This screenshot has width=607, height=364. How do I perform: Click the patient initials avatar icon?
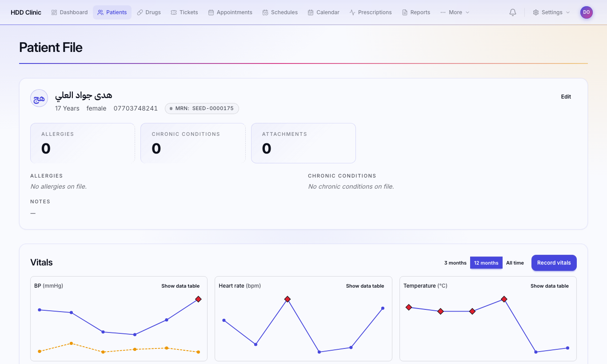pyautogui.click(x=39, y=98)
